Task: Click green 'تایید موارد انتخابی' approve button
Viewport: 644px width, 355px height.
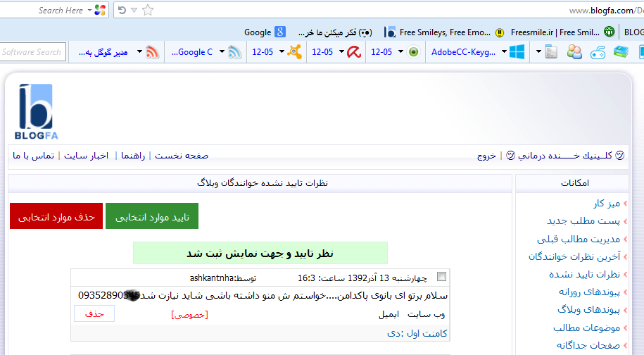Action: 152,216
